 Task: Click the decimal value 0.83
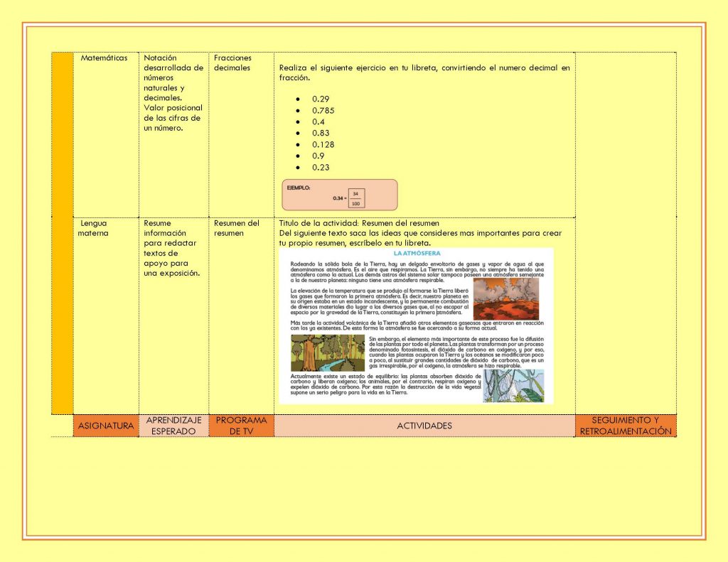(x=321, y=133)
